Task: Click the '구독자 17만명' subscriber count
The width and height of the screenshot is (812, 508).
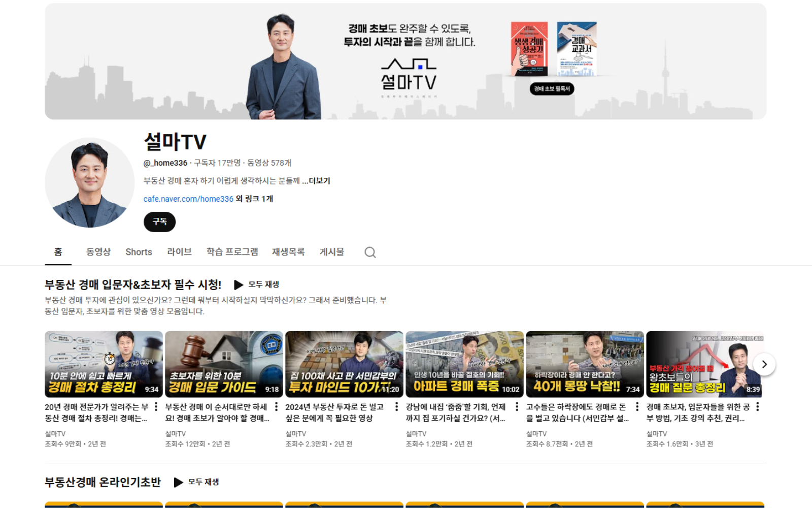Action: pyautogui.click(x=217, y=163)
